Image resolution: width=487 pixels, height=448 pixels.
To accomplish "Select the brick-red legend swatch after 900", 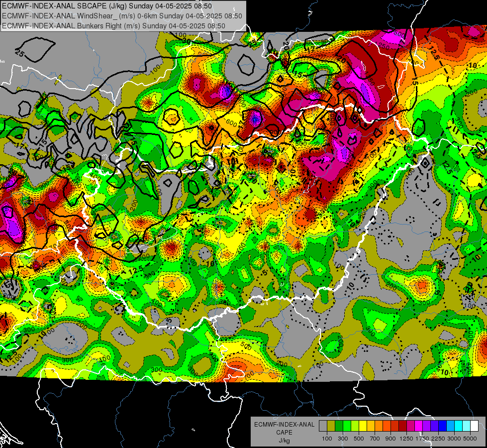I will tap(395, 426).
